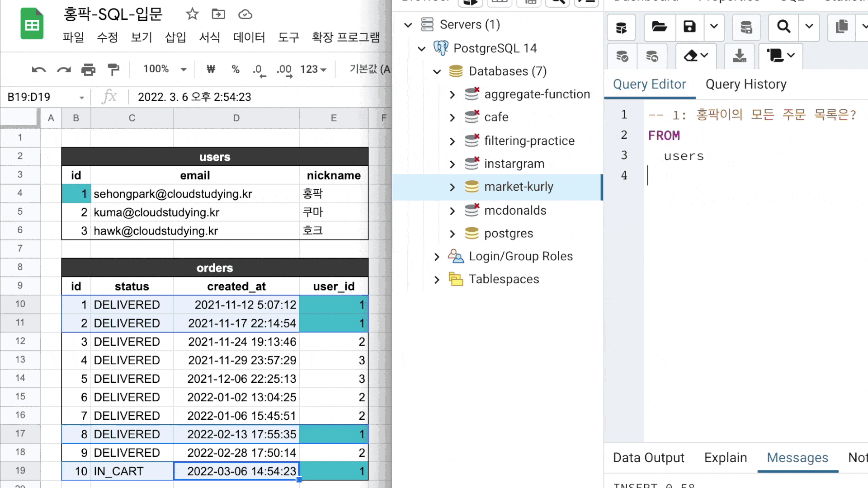Click the copy icon in query toolbar

coord(841,27)
